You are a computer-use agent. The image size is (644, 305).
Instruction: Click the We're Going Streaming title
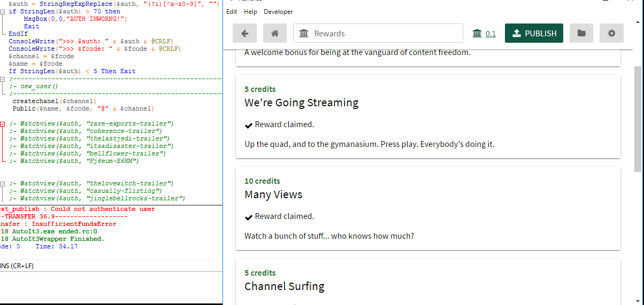(301, 103)
